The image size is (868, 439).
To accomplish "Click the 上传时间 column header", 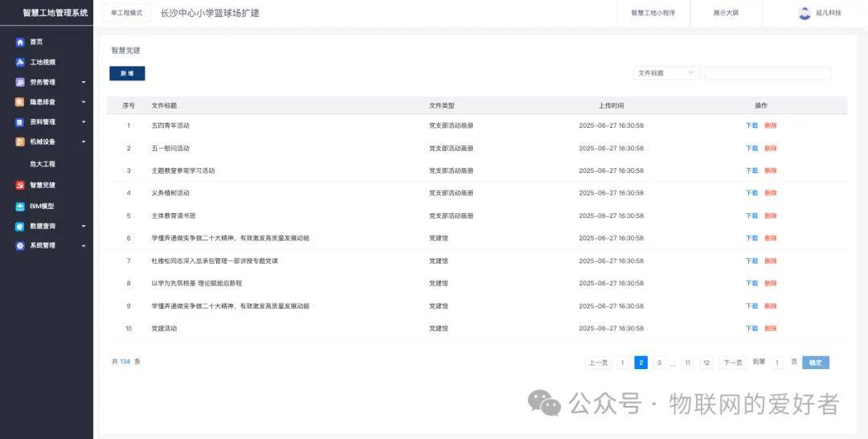I will pos(611,105).
